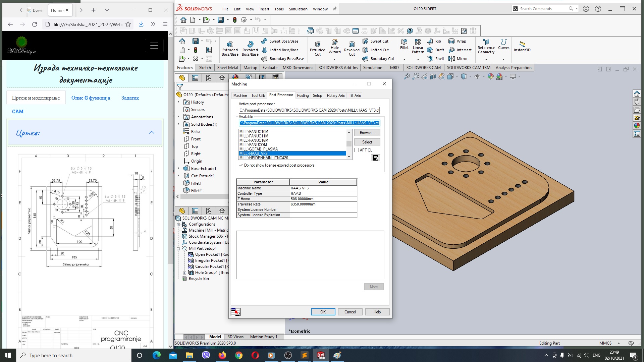Switch to the Post Processor tab
The height and width of the screenshot is (362, 644).
[x=280, y=95]
